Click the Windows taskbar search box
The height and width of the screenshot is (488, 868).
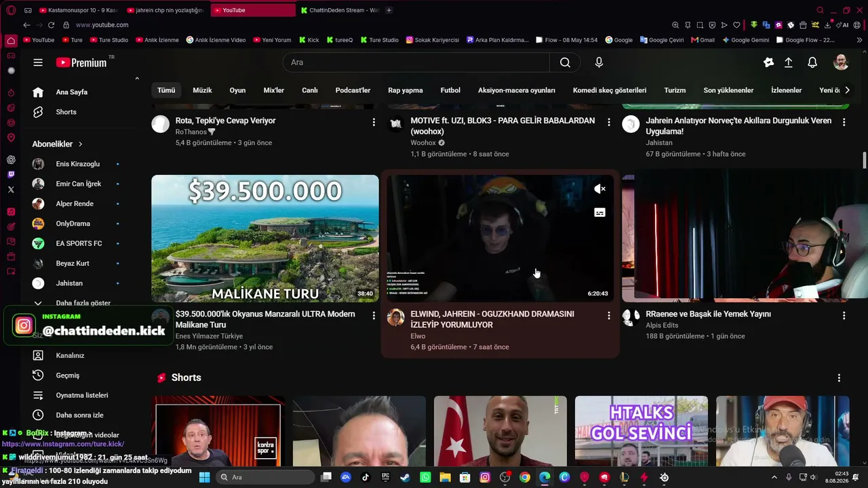(x=264, y=477)
